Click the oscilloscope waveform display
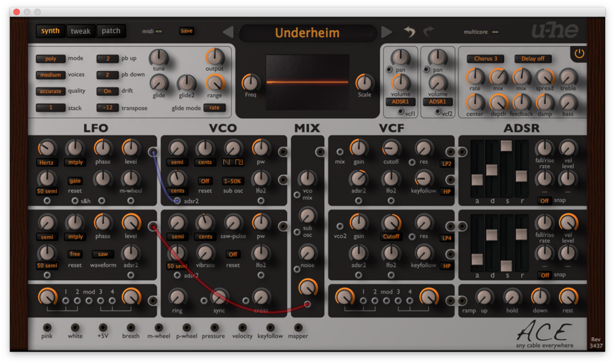 [x=307, y=82]
